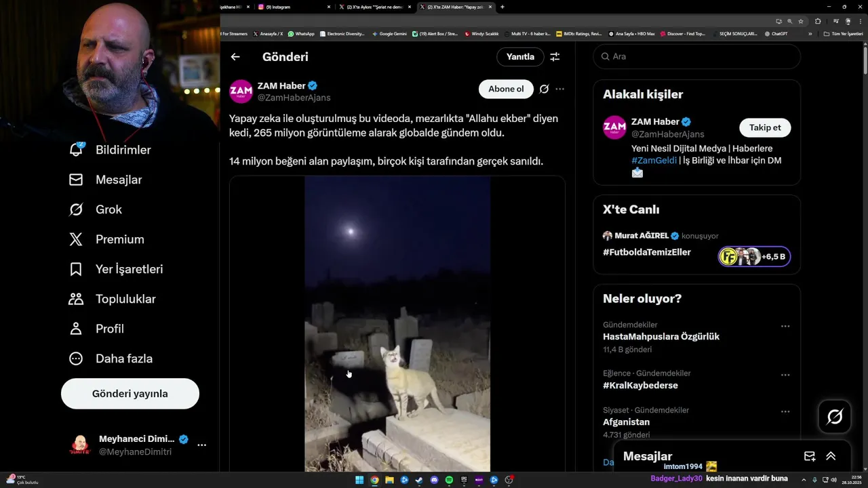Click Gönderi yayınla post button
Screen dimensions: 868x488
tap(130, 394)
